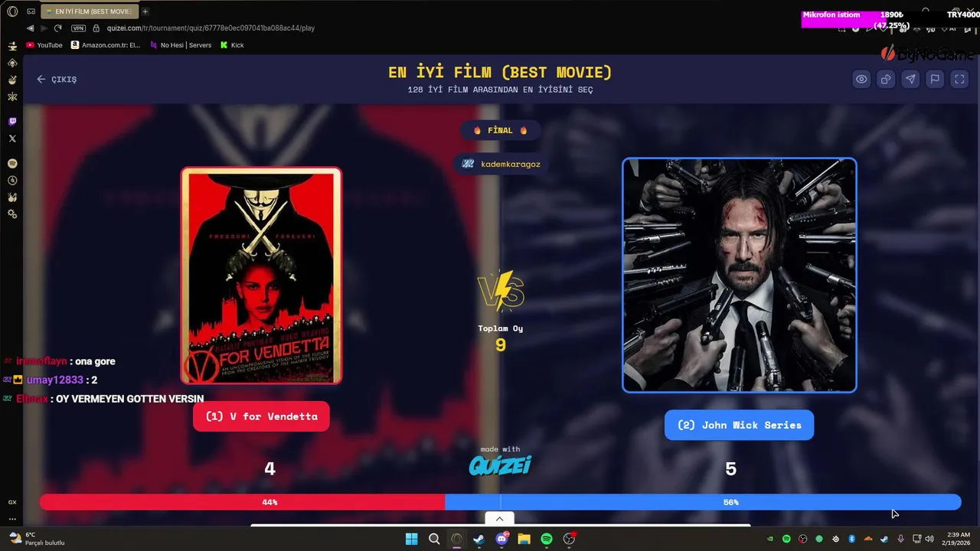Image resolution: width=980 pixels, height=551 pixels.
Task: Click the microphone tray icon
Action: [x=900, y=539]
